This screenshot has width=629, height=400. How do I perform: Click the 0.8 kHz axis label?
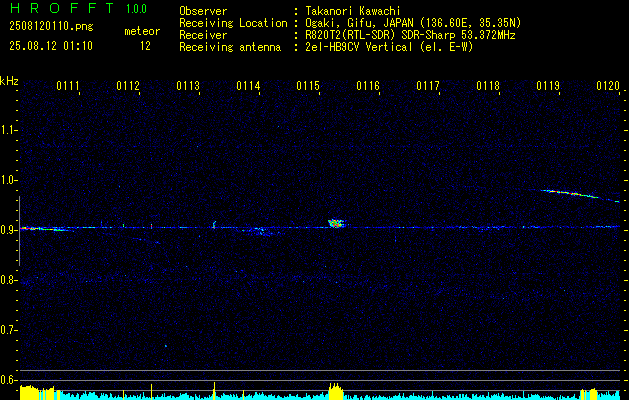point(8,280)
